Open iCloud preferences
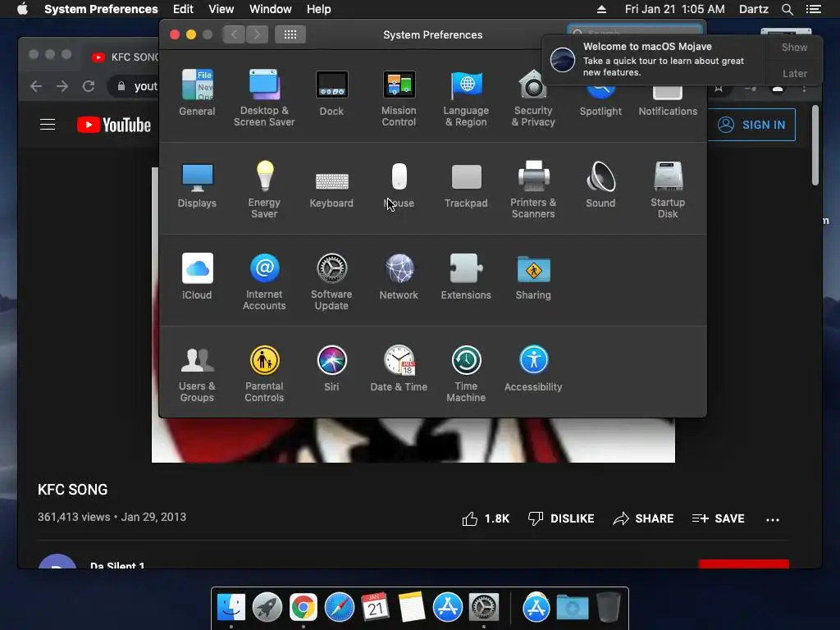 (x=197, y=276)
